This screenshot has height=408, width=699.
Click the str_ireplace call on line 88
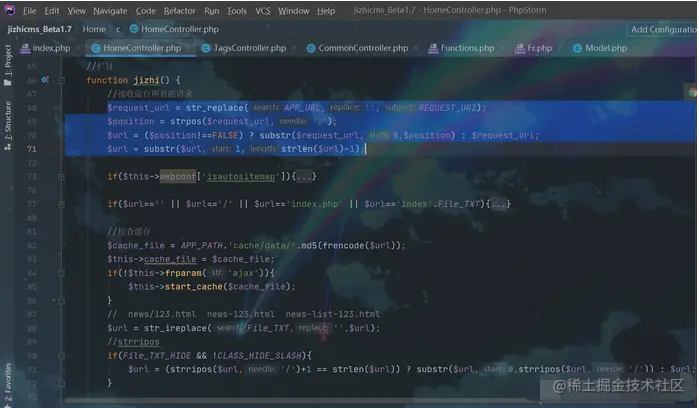175,328
